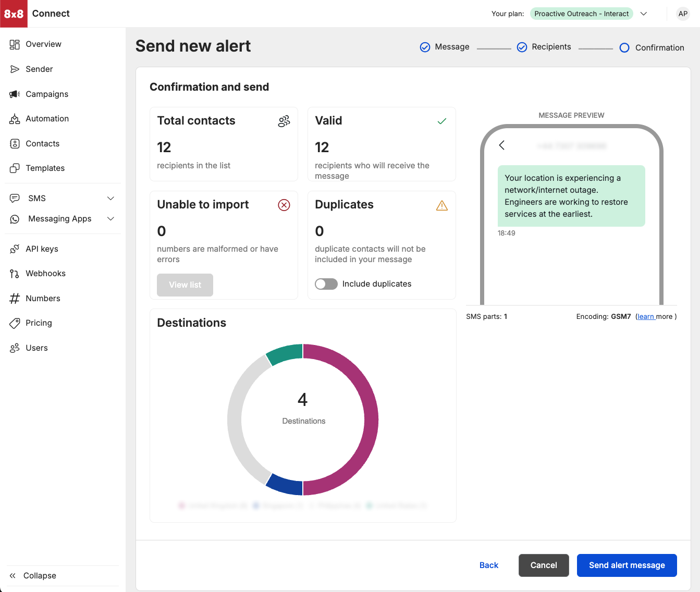Screen dimensions: 700x592
Task: Select the Recipients step indicator
Action: (x=544, y=47)
